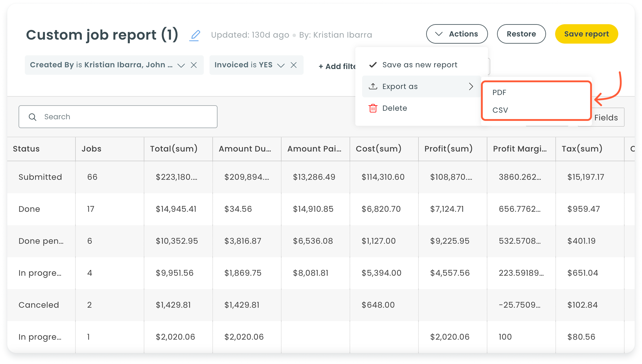642x364 pixels.
Task: Click the upload icon next to Export as
Action: tap(373, 87)
